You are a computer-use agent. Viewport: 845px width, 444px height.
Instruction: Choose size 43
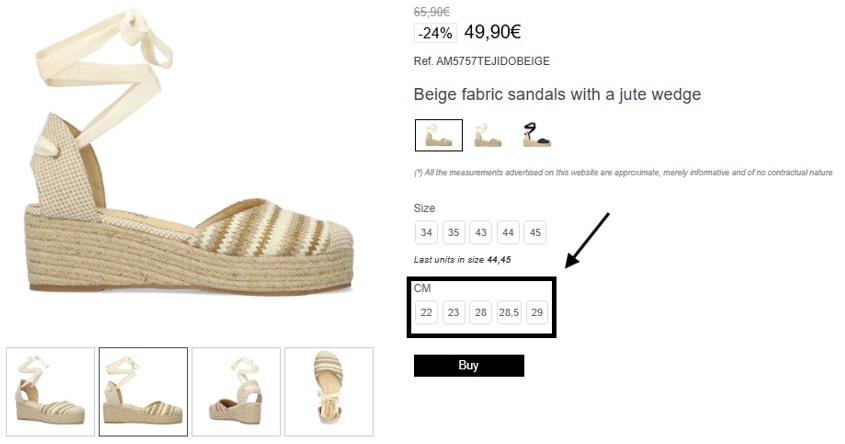coord(481,232)
